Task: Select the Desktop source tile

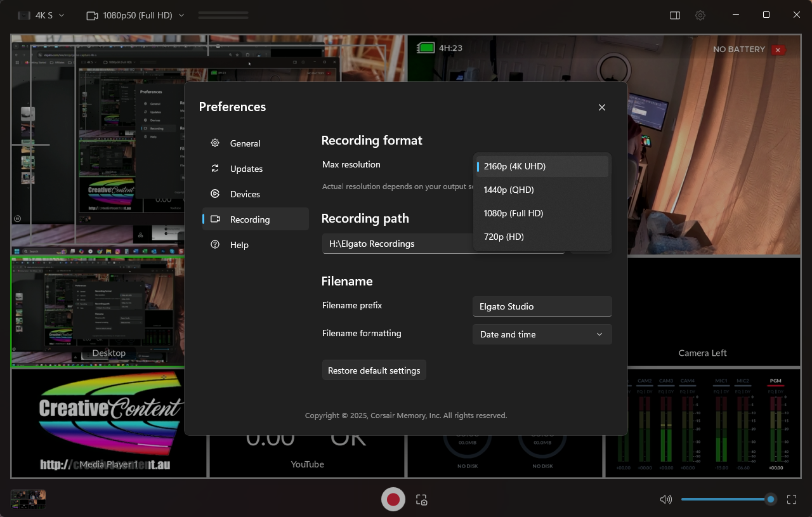Action: (98, 311)
